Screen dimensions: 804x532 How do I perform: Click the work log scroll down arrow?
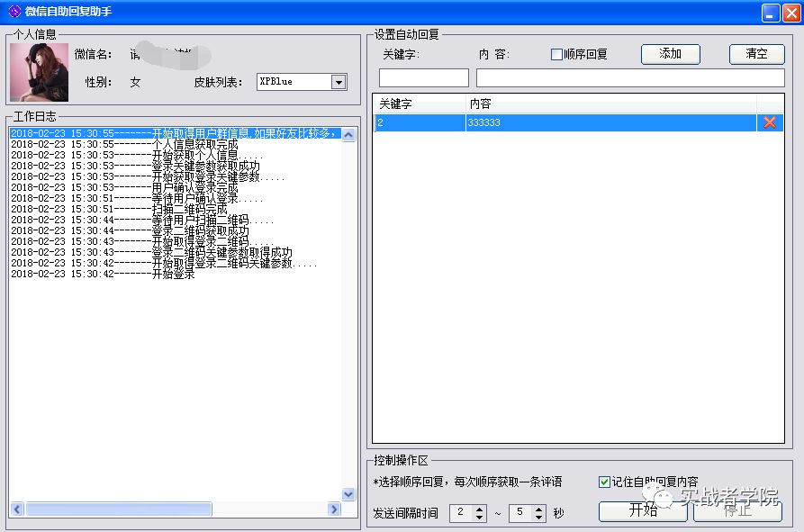point(348,494)
